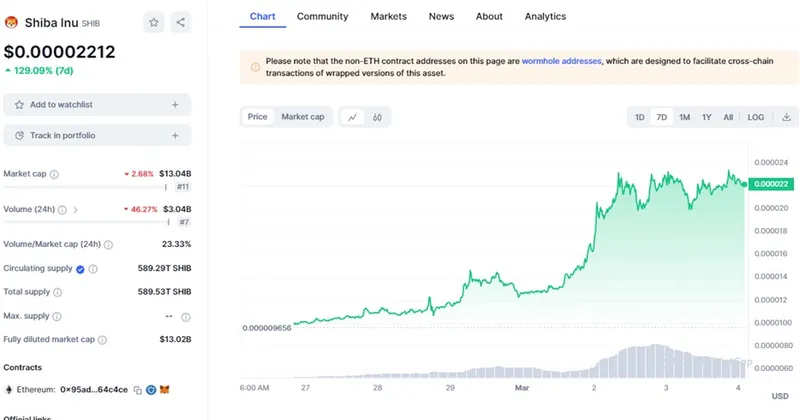Image resolution: width=800 pixels, height=420 pixels.
Task: Follow the wormhole addresses link
Action: (561, 61)
